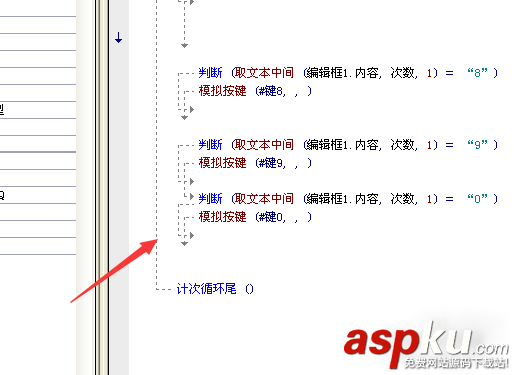Click the 模拟按键 (#键8, , ) line
Viewport: 514px width, 375px height.
[255, 91]
